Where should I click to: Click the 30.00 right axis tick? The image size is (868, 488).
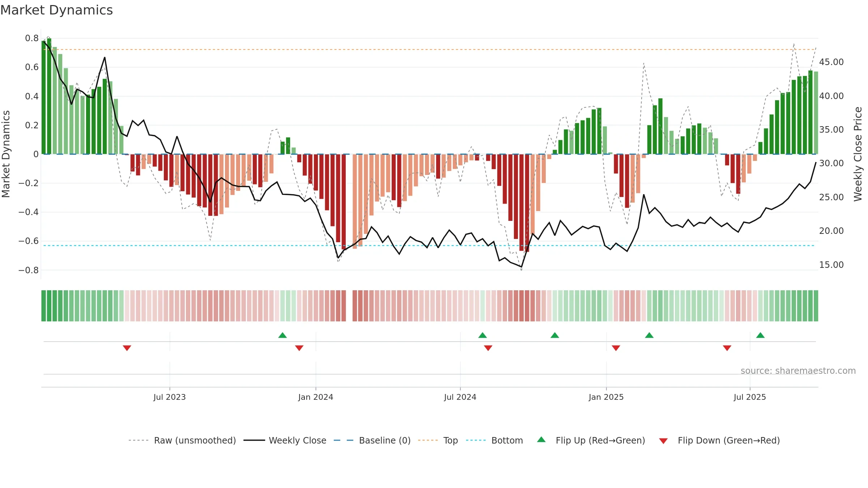pyautogui.click(x=831, y=163)
